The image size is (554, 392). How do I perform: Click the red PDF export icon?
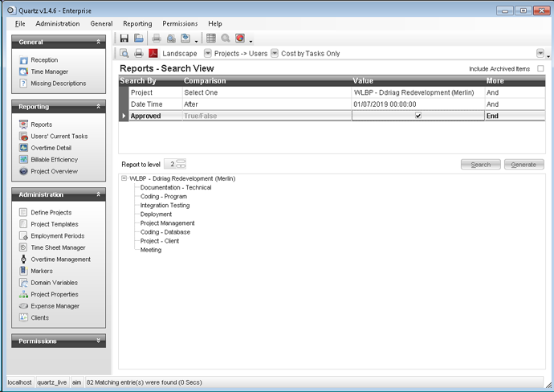pos(153,54)
